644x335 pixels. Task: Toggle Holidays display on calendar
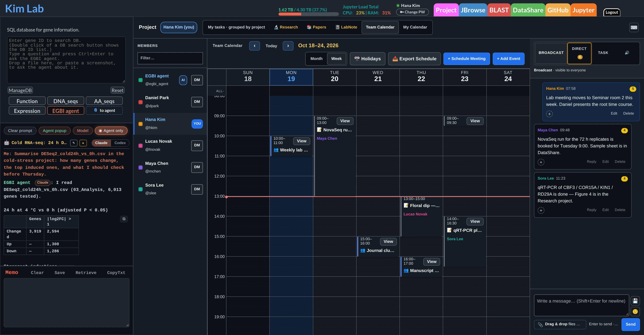[x=367, y=59]
